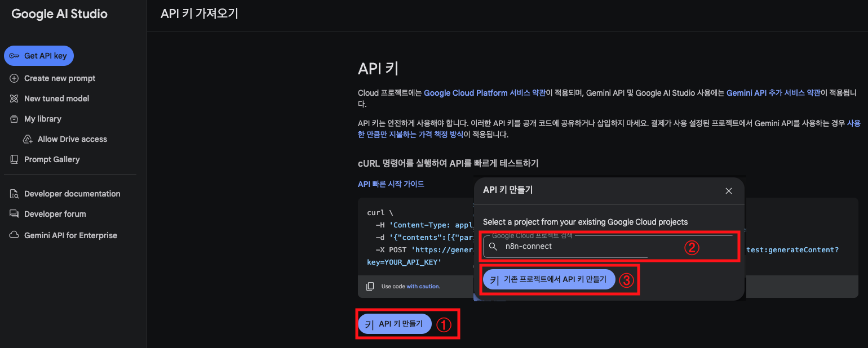Viewport: 868px width, 348px height.
Task: Click the API 키 가져오기 page title
Action: pyautogui.click(x=200, y=14)
